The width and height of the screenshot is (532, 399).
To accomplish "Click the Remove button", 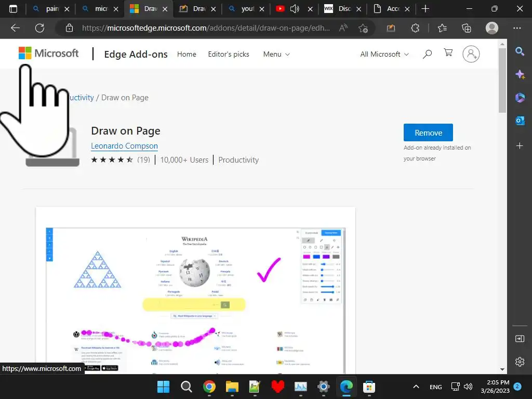I will pos(428,132).
